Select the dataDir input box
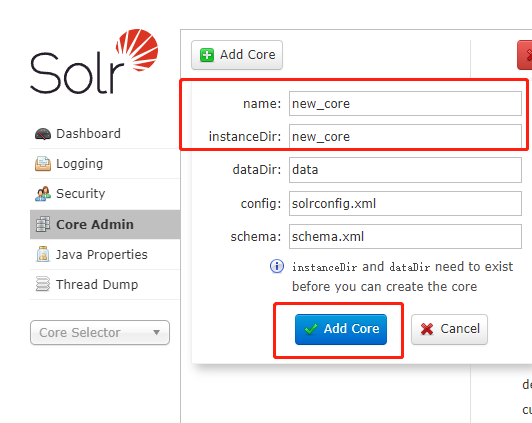Viewport: 532px width, 423px height. pos(405,170)
